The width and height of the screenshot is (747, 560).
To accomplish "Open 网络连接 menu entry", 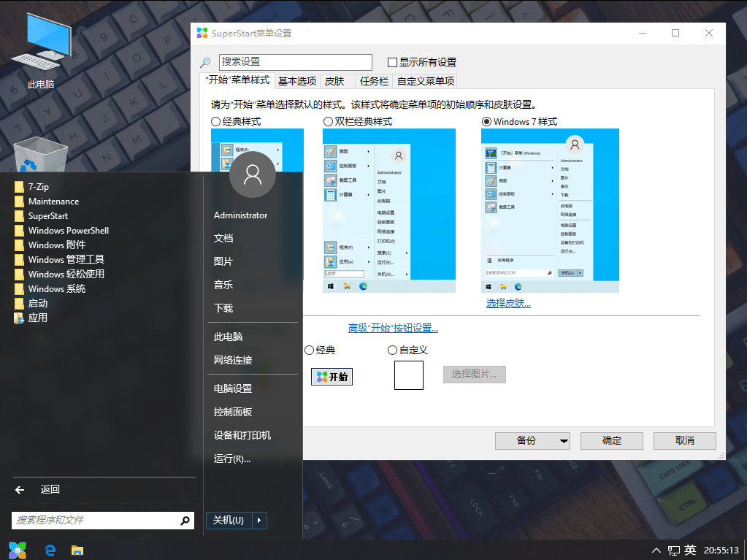I will tap(233, 360).
